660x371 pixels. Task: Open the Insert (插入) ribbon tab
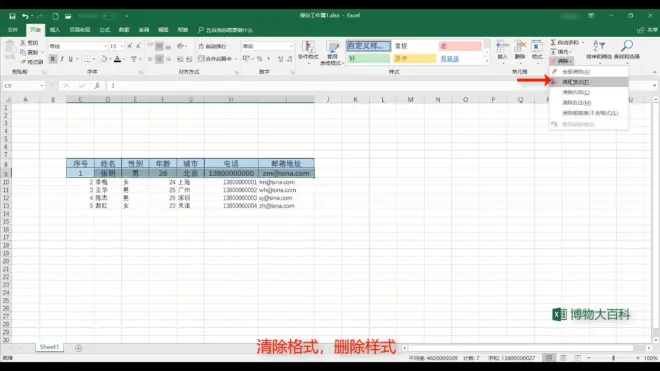55,30
